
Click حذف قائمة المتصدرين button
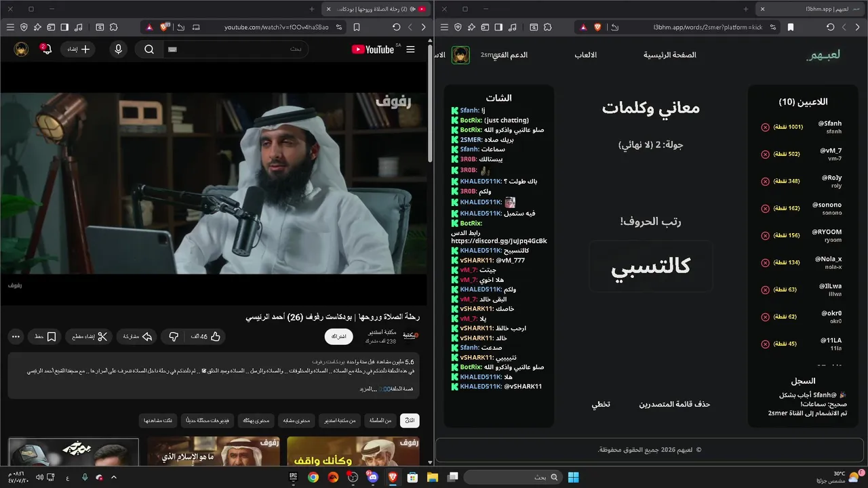tap(675, 404)
